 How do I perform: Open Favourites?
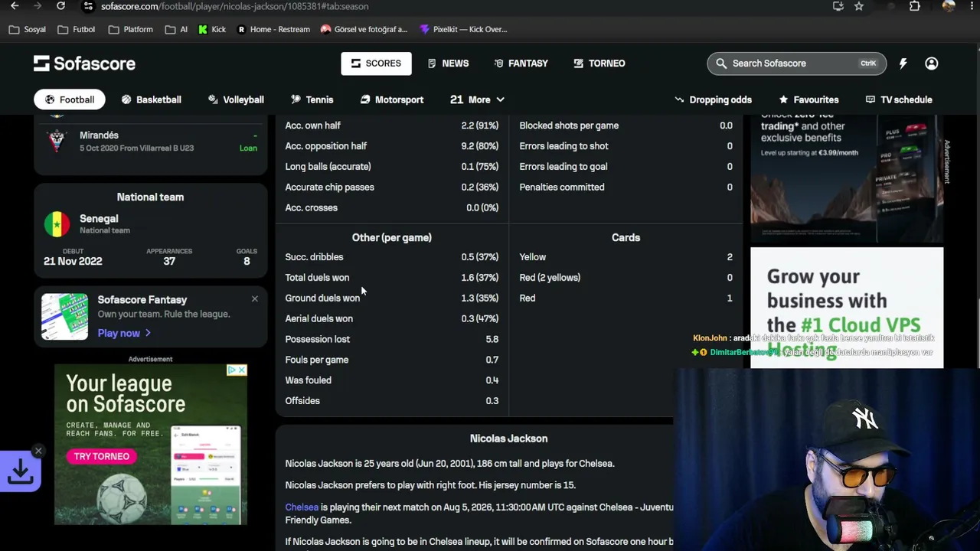pos(808,99)
